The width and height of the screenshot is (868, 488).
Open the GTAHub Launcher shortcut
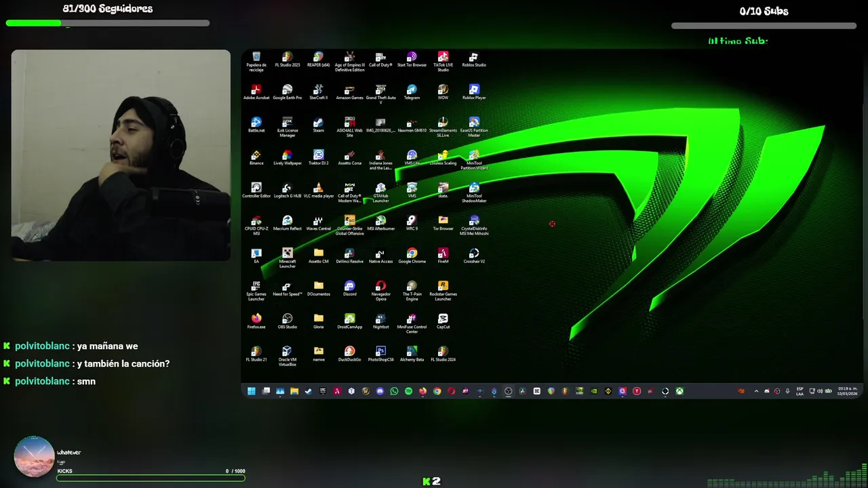tap(380, 192)
